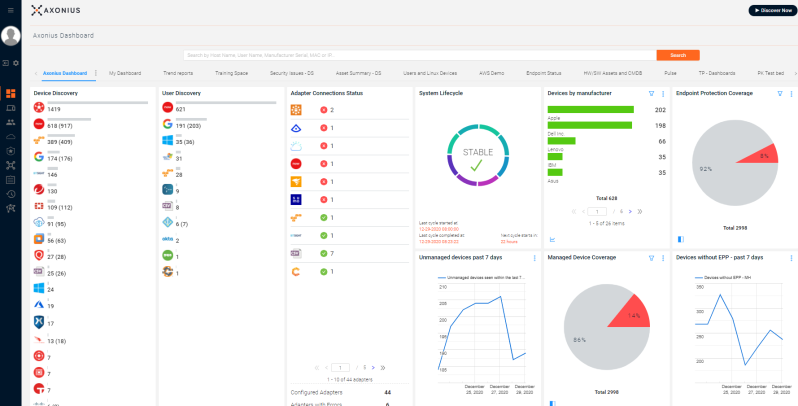The width and height of the screenshot is (798, 406).
Task: Click the orange Search button
Action: point(677,55)
